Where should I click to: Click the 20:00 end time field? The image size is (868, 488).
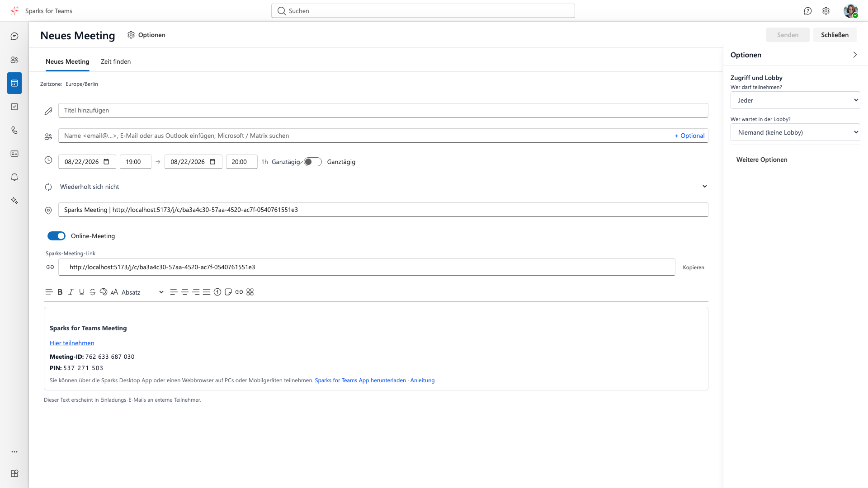[242, 162]
